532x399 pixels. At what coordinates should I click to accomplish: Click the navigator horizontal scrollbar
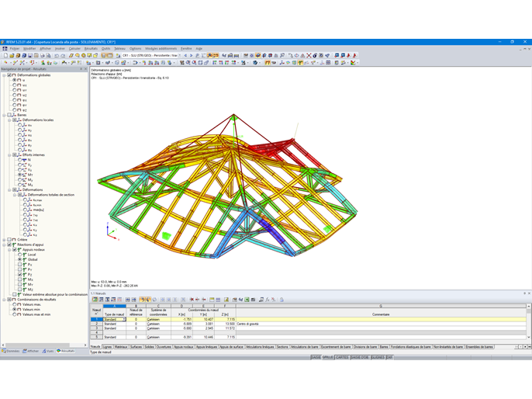coord(37,345)
